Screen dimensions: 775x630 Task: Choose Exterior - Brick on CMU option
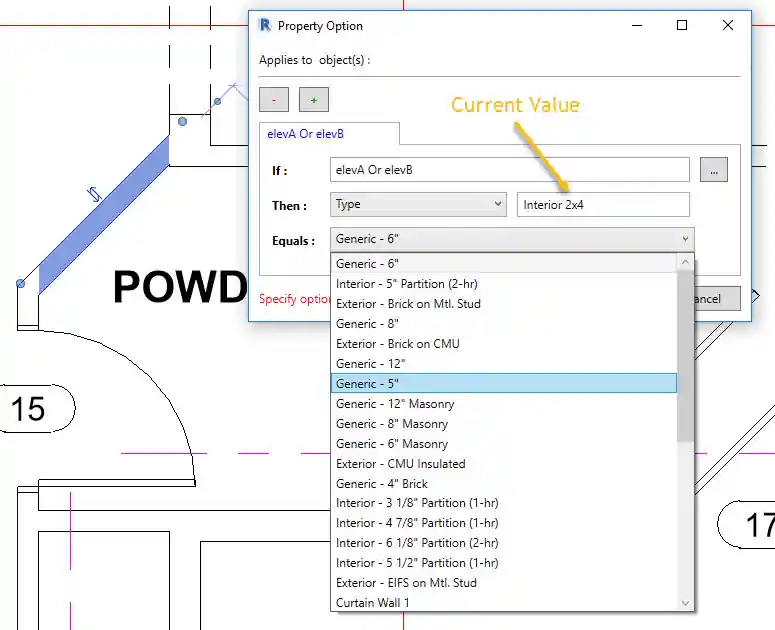tap(398, 343)
